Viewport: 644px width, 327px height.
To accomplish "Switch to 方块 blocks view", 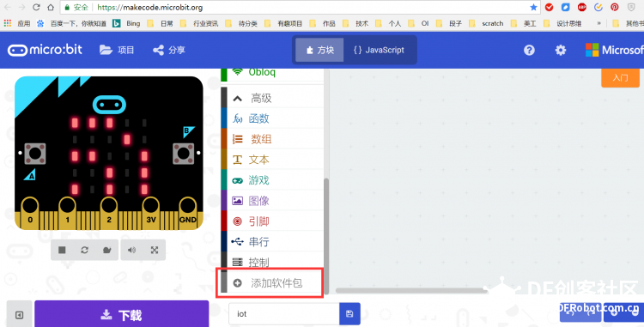I will pos(319,50).
